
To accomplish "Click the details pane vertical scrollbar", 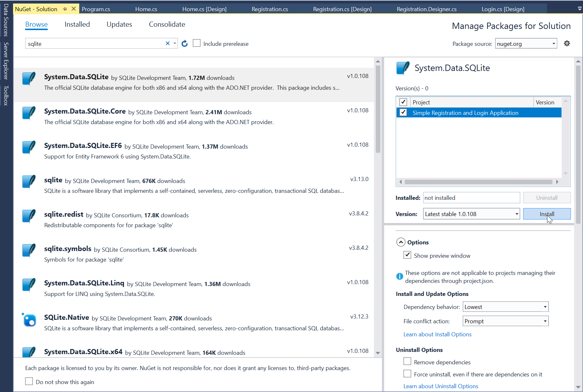I will 578,144.
